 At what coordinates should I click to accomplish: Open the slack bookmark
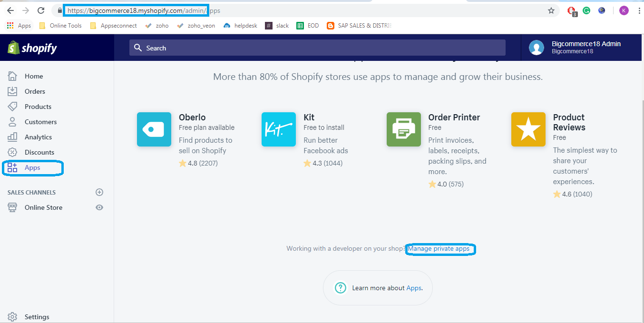point(277,26)
